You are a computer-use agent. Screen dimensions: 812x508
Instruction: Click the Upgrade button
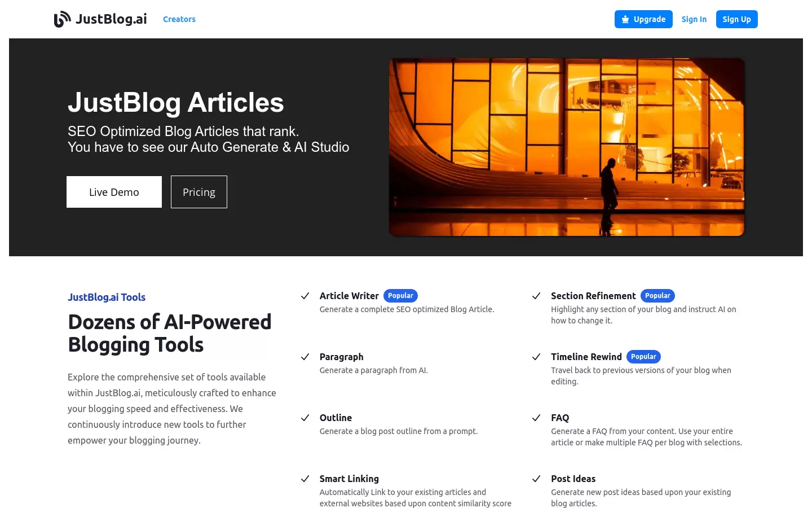643,19
